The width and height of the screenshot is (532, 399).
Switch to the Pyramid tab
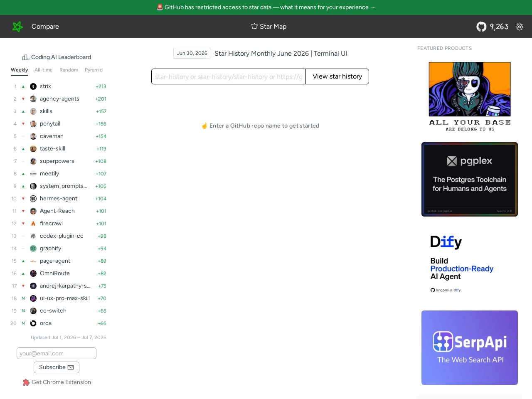click(x=94, y=70)
